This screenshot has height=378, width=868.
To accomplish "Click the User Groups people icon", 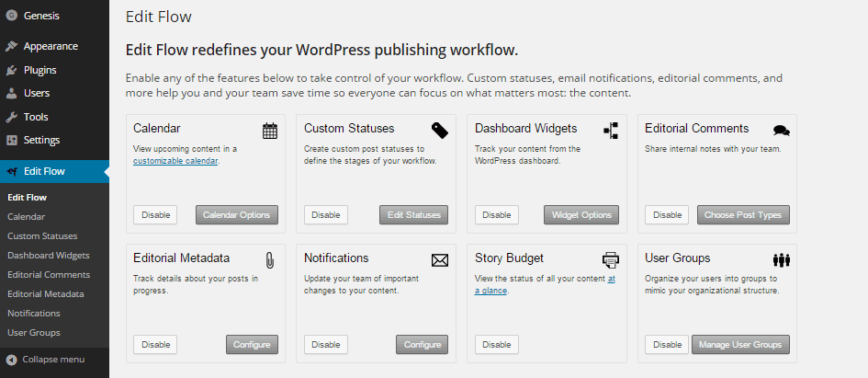I will pyautogui.click(x=782, y=260).
